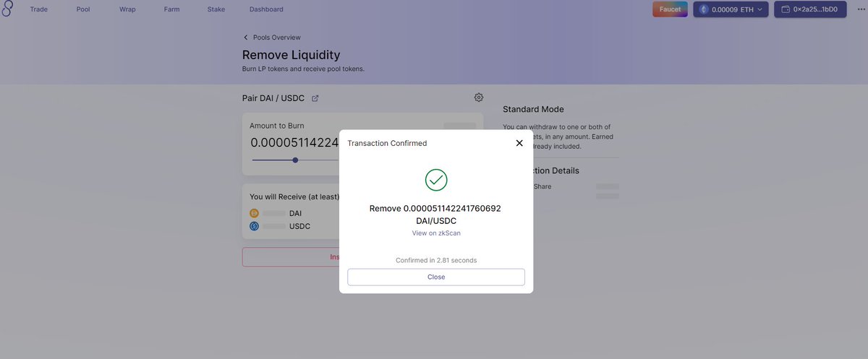
Task: Click the wallet icon in address button
Action: click(786, 9)
